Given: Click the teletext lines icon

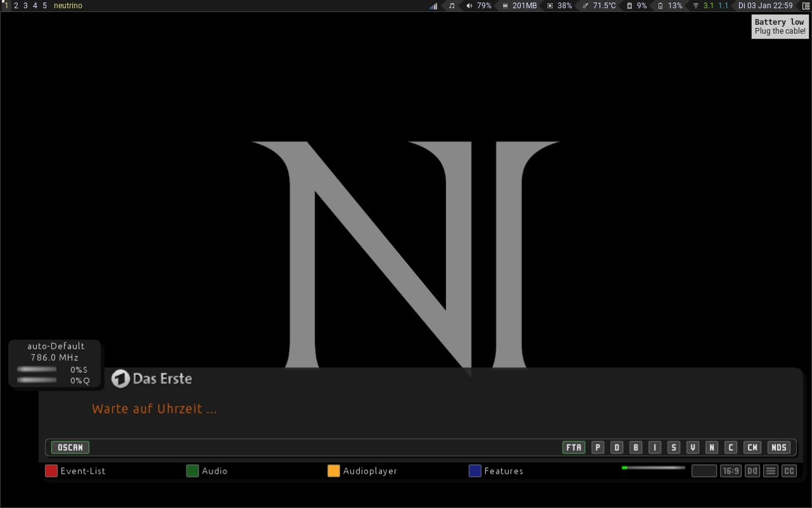Looking at the screenshot, I should tap(771, 471).
